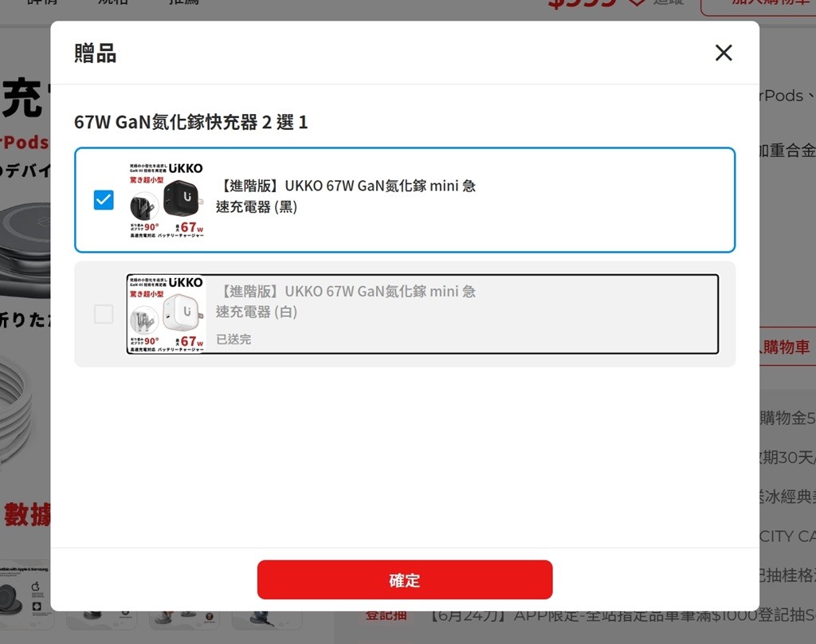Select the UKKO 67W charger (白) title text
The height and width of the screenshot is (644, 816).
pyautogui.click(x=346, y=301)
